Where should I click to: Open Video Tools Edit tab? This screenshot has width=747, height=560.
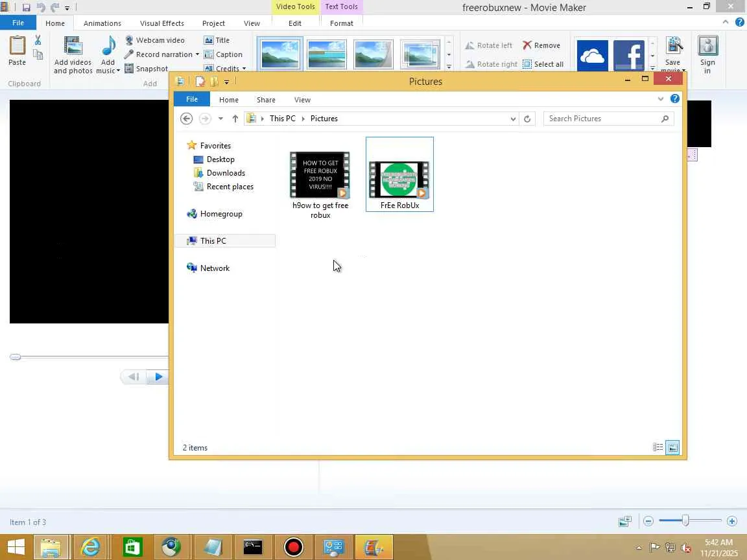[295, 23]
